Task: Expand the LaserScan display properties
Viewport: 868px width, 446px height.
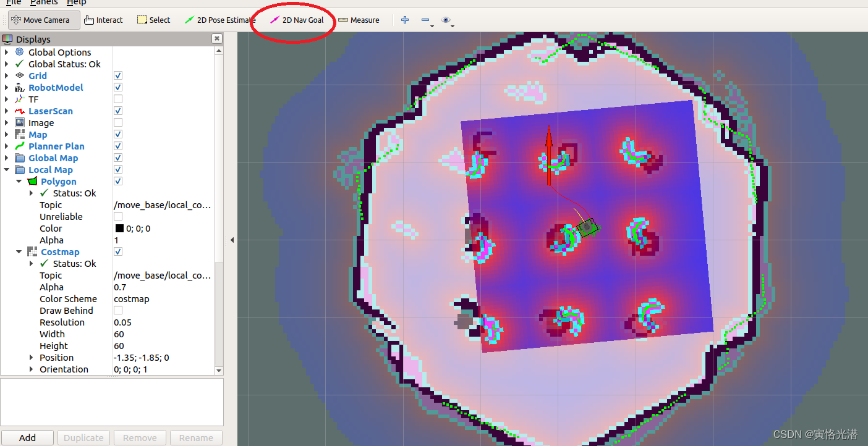Action: [7, 111]
